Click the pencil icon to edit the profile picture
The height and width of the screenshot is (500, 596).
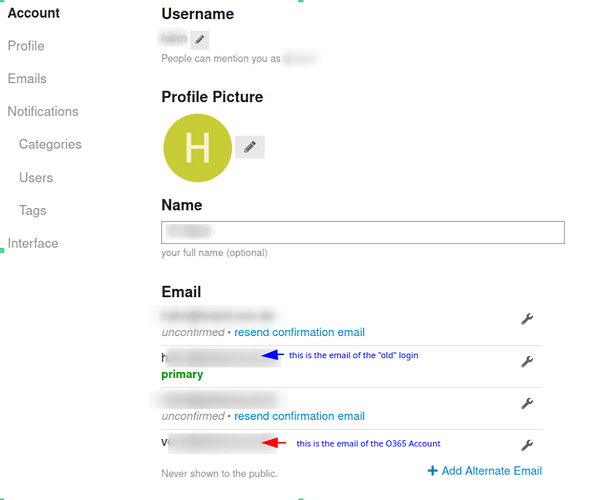250,147
